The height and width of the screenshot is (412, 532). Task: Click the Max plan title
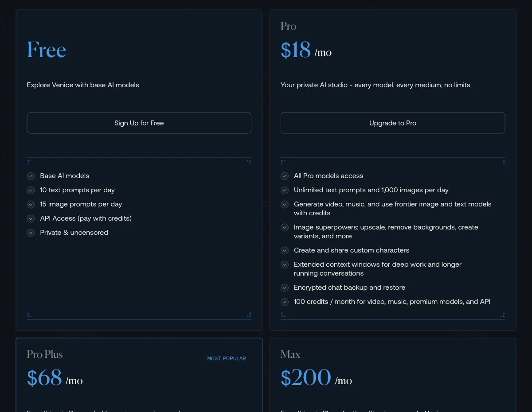[290, 354]
